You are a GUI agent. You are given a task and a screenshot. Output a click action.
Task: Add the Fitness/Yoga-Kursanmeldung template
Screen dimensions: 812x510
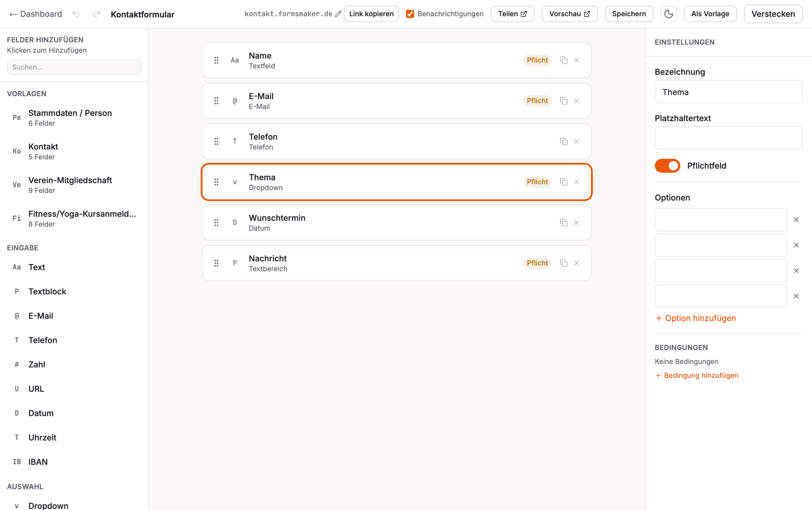click(74, 218)
